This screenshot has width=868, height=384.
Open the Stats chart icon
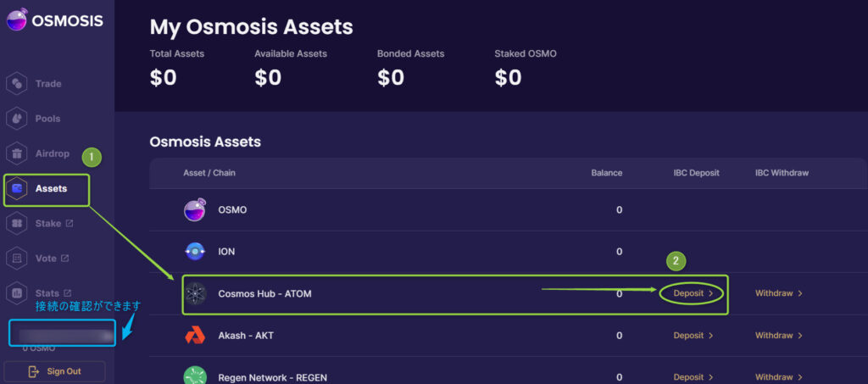17,292
